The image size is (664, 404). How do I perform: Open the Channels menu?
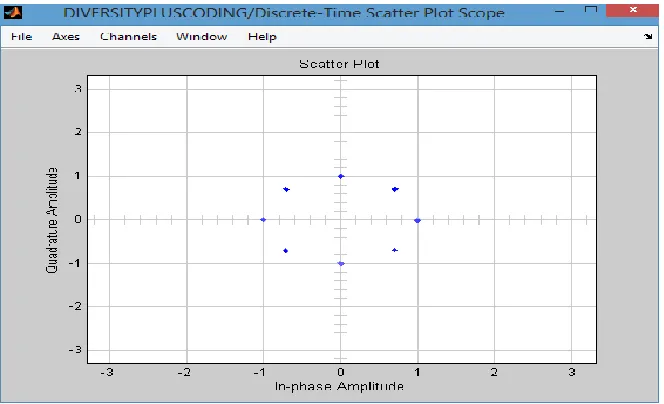[128, 37]
